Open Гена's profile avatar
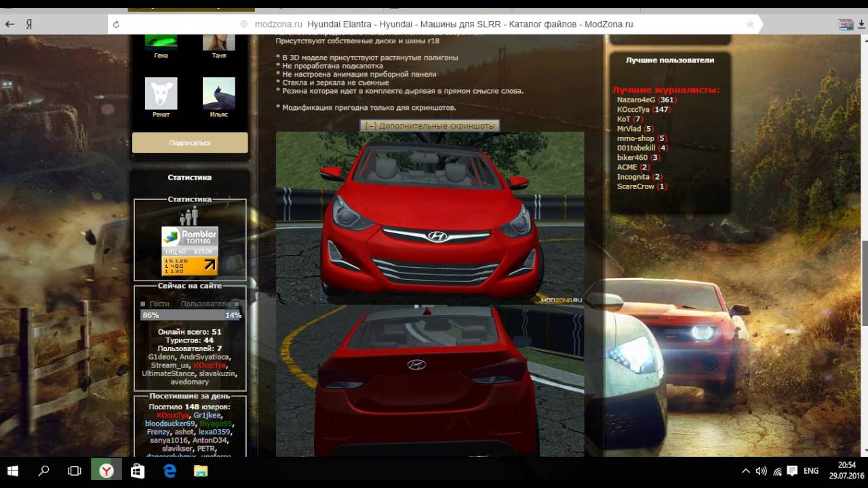Screen dimensions: 868x488 click(161, 41)
